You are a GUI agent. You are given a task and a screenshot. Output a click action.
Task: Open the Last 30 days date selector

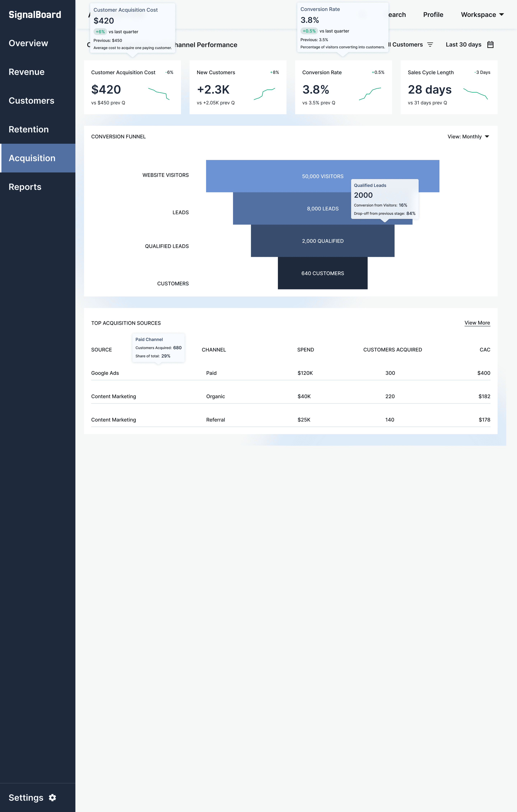(464, 45)
